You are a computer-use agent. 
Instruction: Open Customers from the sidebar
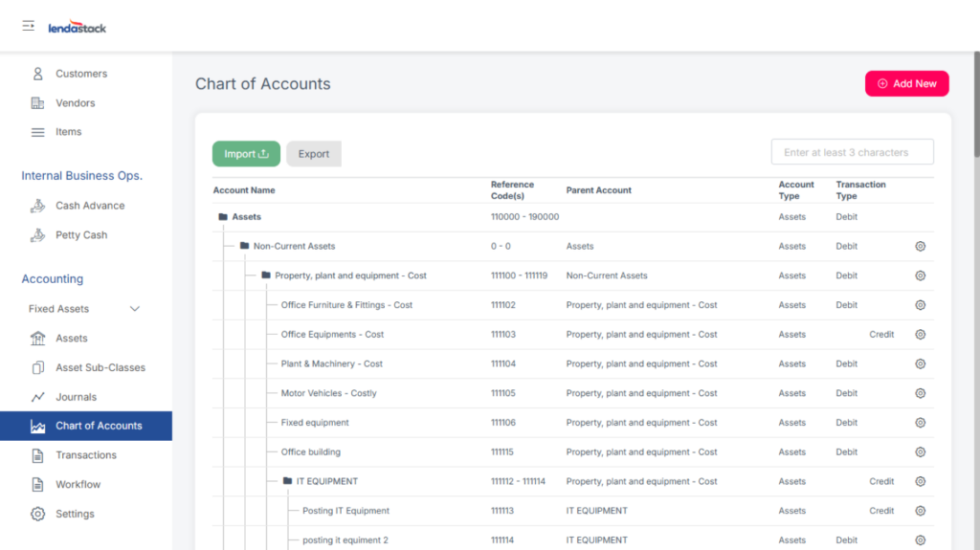(x=80, y=74)
